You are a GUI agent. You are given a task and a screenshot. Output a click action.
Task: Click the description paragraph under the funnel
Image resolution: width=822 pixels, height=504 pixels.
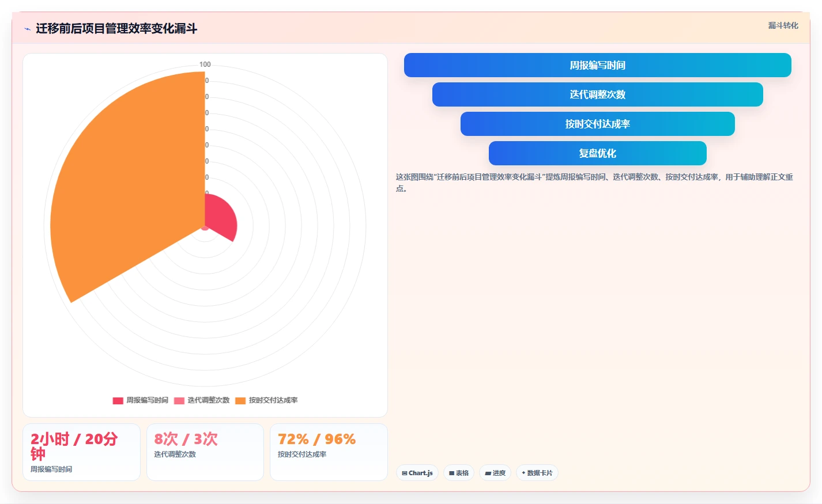(594, 183)
